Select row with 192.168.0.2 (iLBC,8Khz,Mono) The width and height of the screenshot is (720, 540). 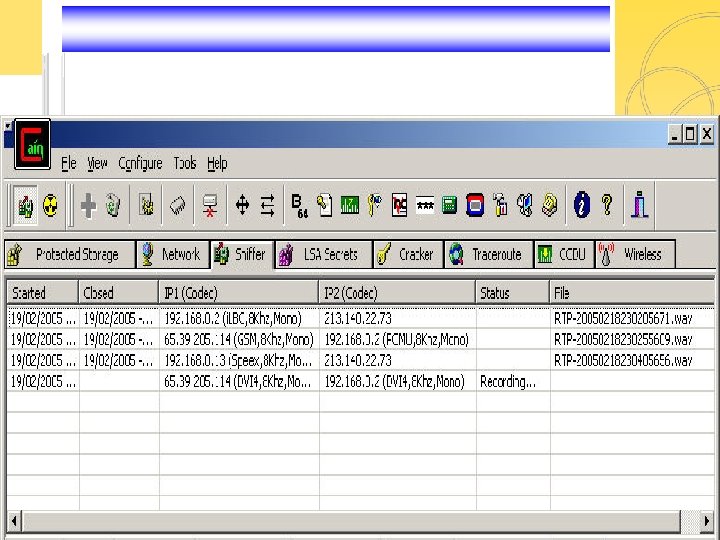coord(360,318)
